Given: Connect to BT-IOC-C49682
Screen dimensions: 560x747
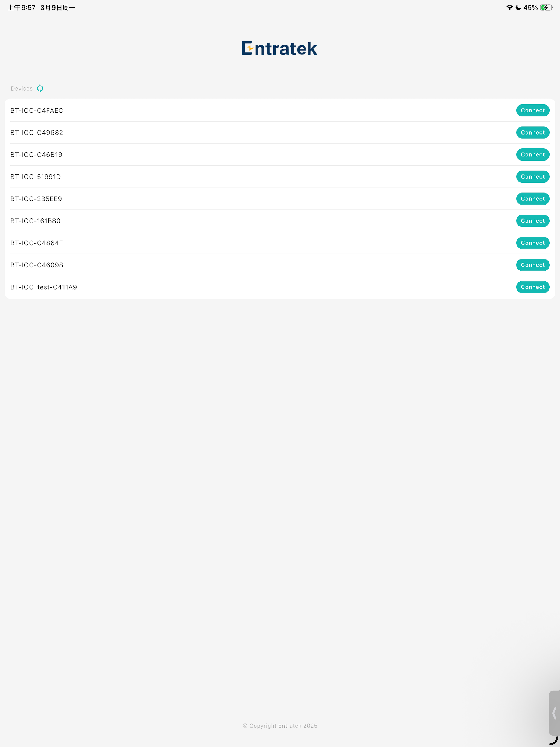Looking at the screenshot, I should click(x=532, y=132).
